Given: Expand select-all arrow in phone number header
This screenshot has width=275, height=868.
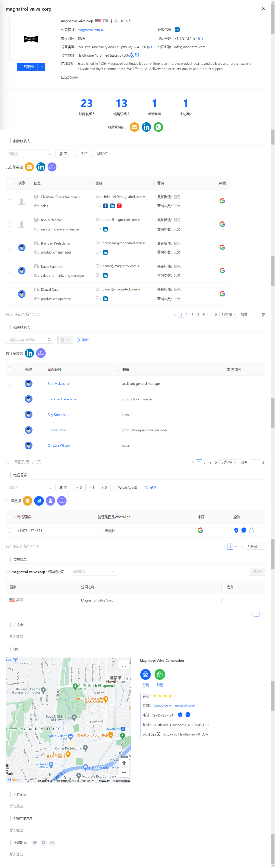Looking at the screenshot, I should click(14, 517).
